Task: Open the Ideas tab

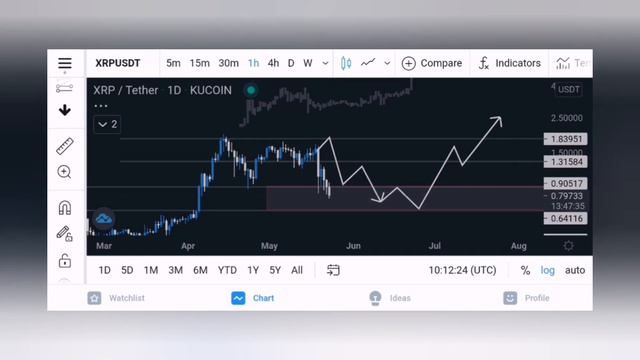Action: pyautogui.click(x=389, y=298)
